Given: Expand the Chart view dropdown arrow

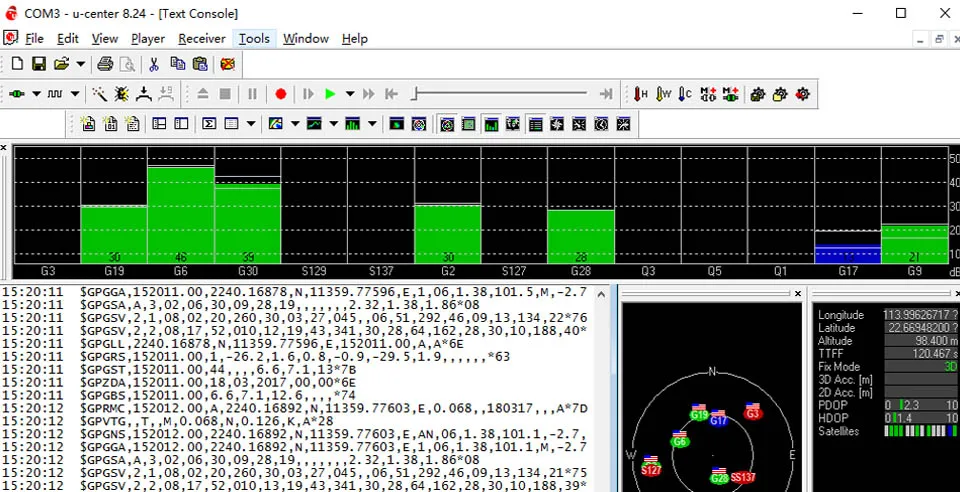Looking at the screenshot, I should pos(333,124).
